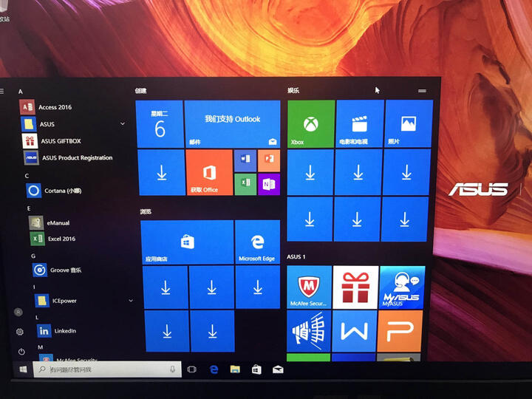Click the download tile beside Get Office

[x=162, y=173]
